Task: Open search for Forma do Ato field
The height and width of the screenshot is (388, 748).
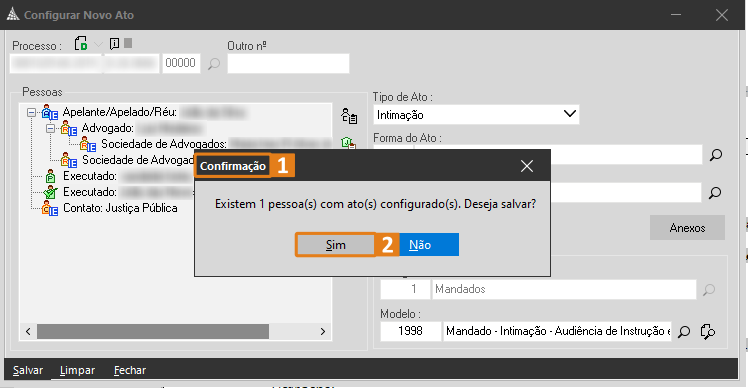Action: [716, 155]
